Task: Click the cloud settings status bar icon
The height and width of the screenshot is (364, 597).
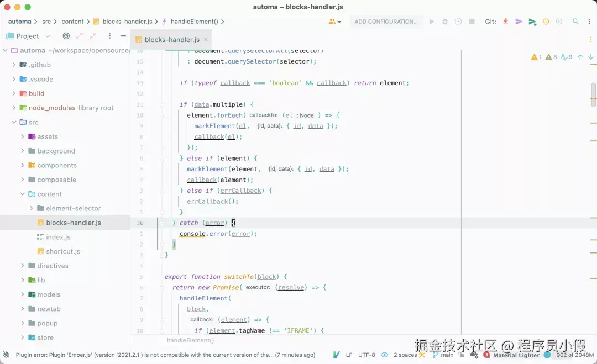Action: (474, 355)
